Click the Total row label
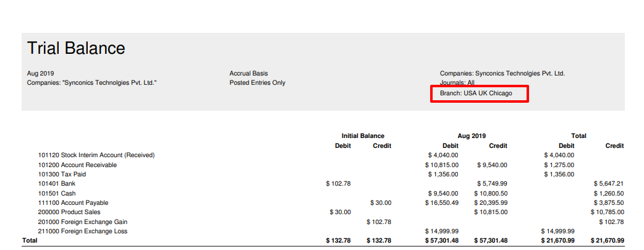 coord(30,240)
